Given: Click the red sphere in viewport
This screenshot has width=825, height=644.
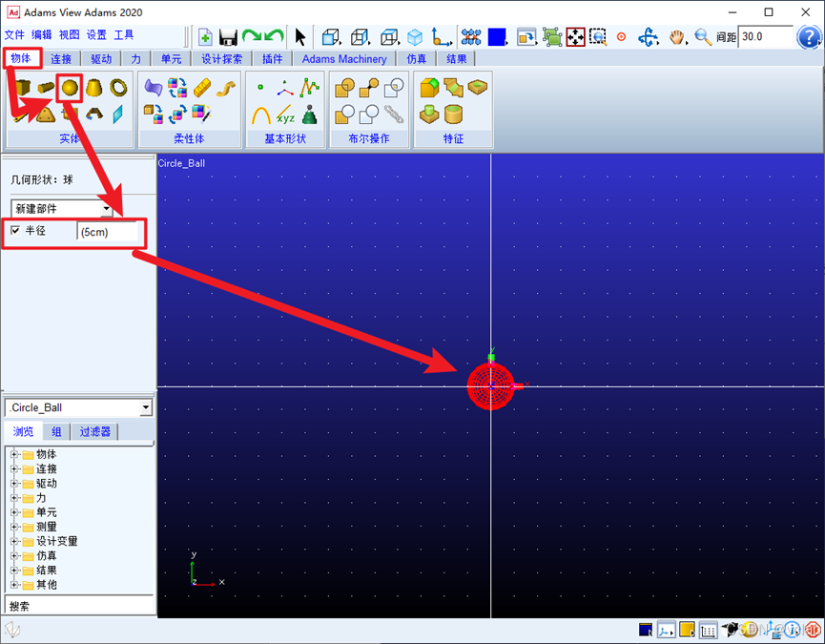Looking at the screenshot, I should click(490, 386).
